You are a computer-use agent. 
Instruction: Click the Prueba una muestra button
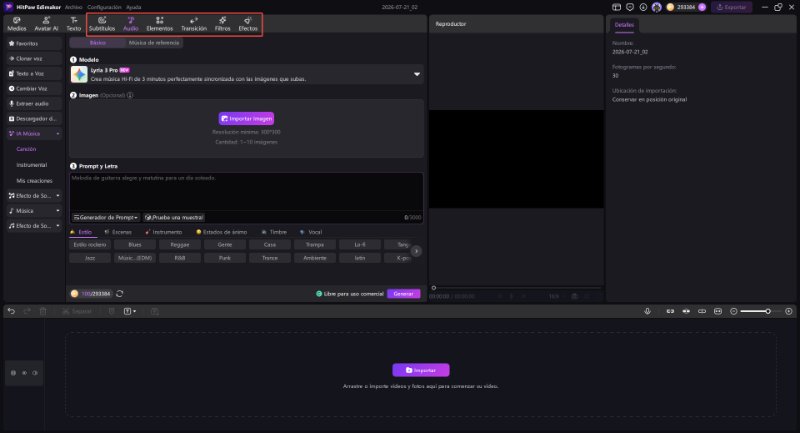(174, 217)
